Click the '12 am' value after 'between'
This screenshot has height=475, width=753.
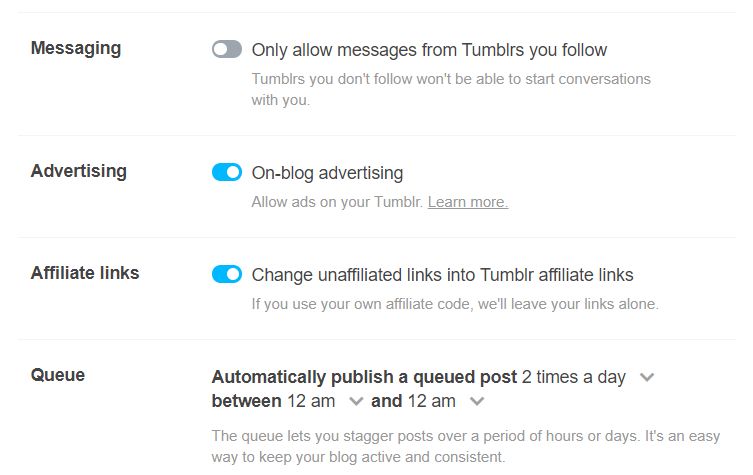click(x=313, y=401)
